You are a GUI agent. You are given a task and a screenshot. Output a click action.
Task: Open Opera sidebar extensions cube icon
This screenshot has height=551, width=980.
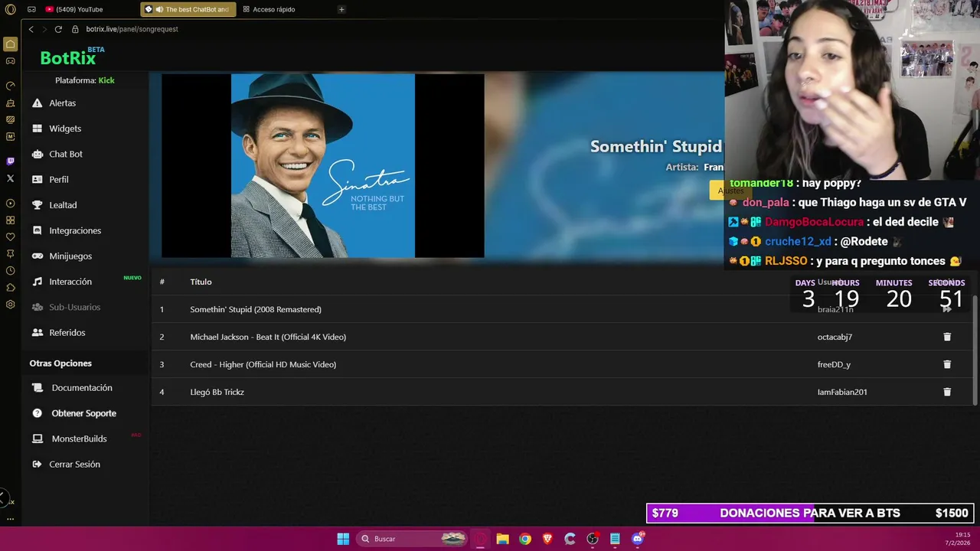pyautogui.click(x=10, y=288)
